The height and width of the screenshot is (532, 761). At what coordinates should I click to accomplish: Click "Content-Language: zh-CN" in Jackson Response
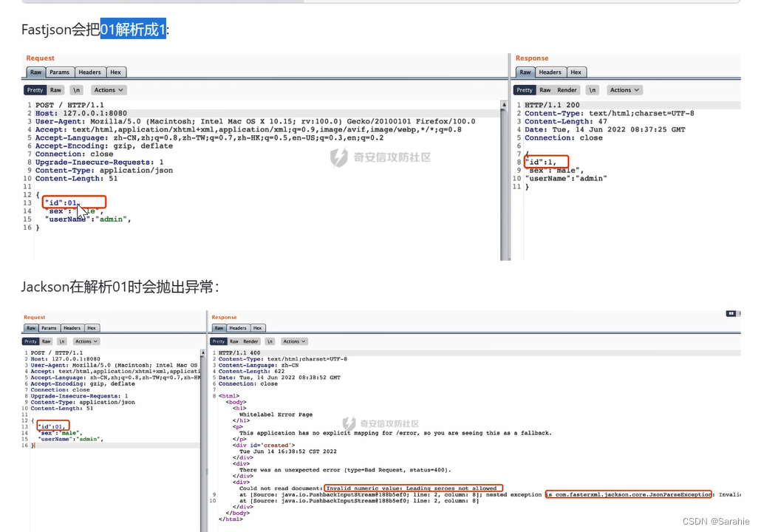259,365
